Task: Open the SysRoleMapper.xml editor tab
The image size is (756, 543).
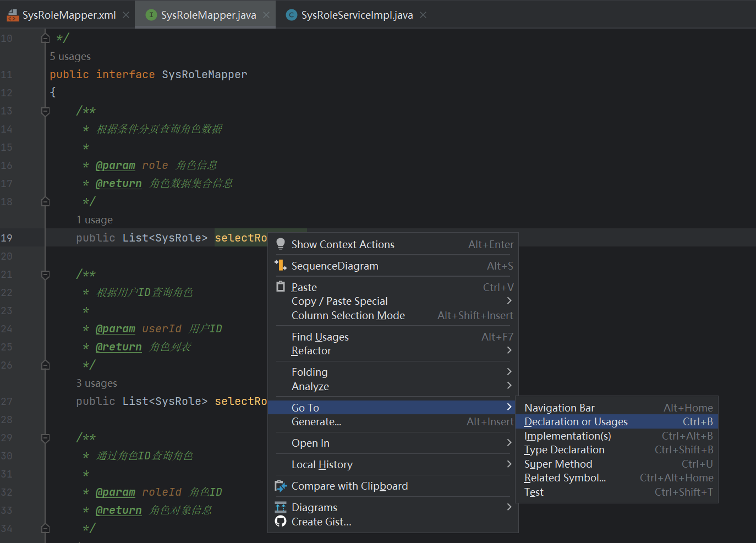Action: pos(69,15)
